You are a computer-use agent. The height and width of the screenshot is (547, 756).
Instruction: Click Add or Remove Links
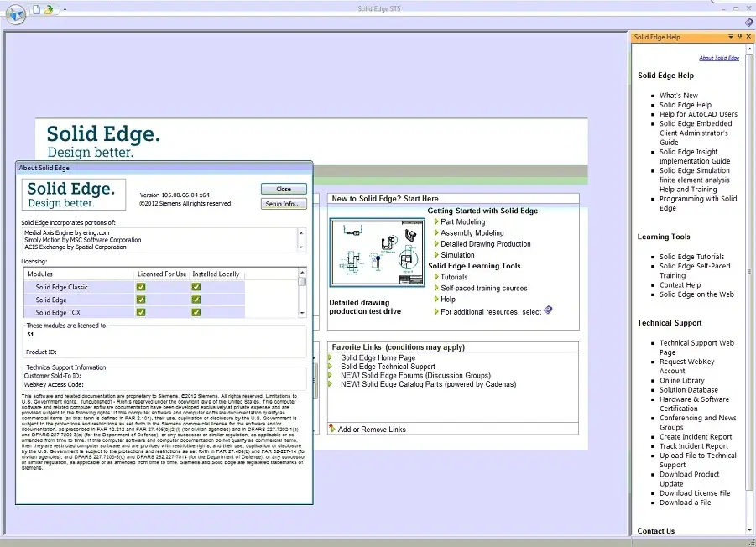[372, 430]
